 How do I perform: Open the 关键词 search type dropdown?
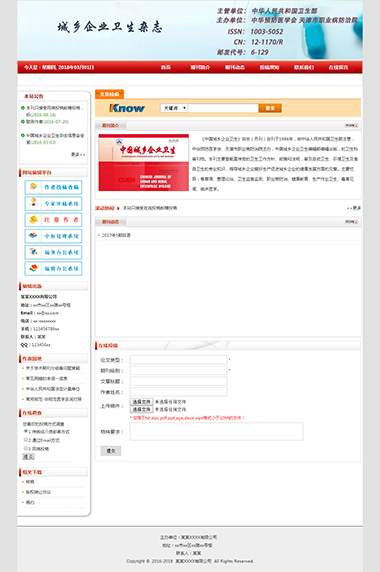point(174,108)
